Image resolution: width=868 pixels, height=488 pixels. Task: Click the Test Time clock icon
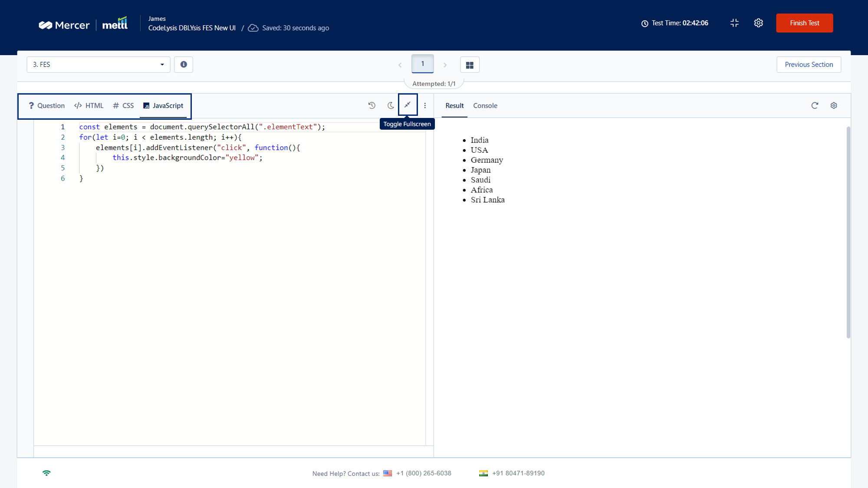coord(644,23)
